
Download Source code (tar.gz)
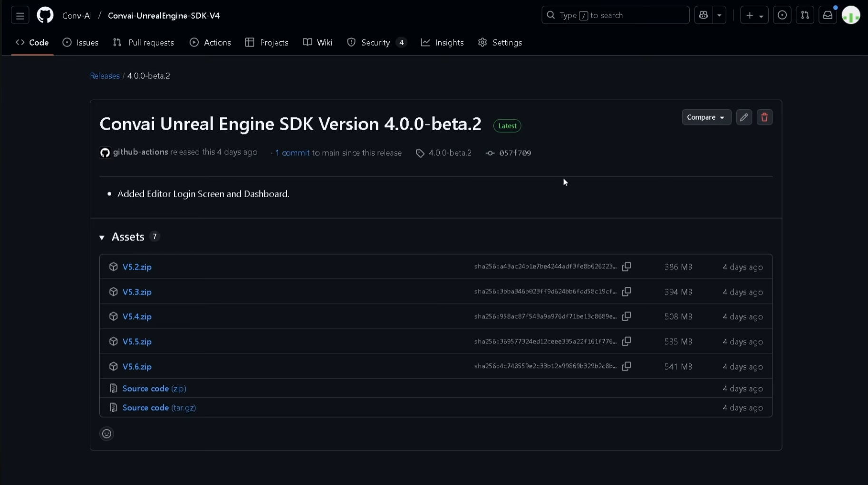pyautogui.click(x=159, y=408)
